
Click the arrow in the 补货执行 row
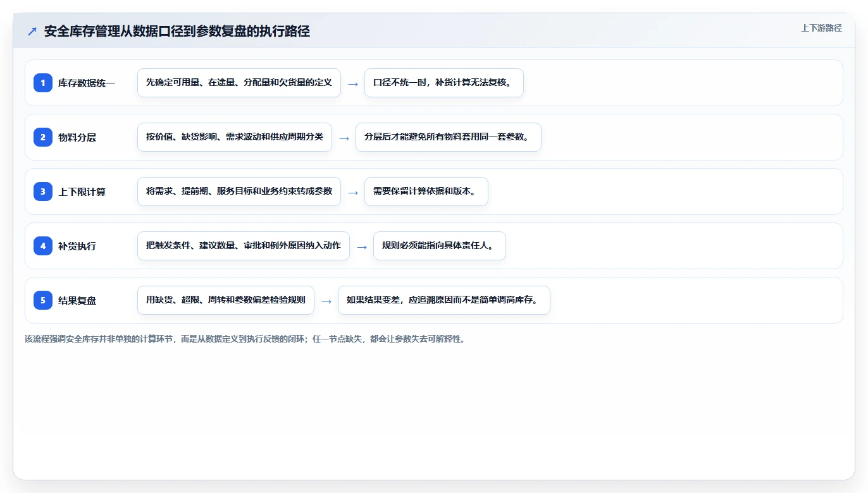click(x=362, y=246)
